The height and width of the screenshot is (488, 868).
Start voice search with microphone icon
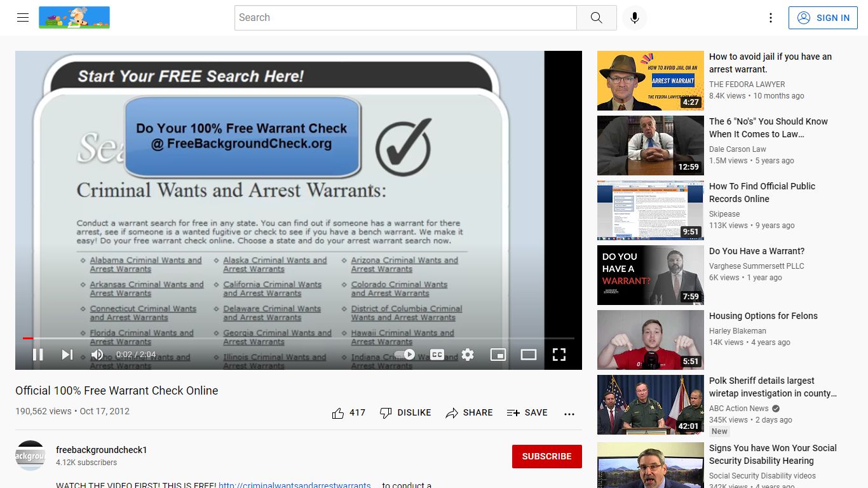(x=634, y=18)
